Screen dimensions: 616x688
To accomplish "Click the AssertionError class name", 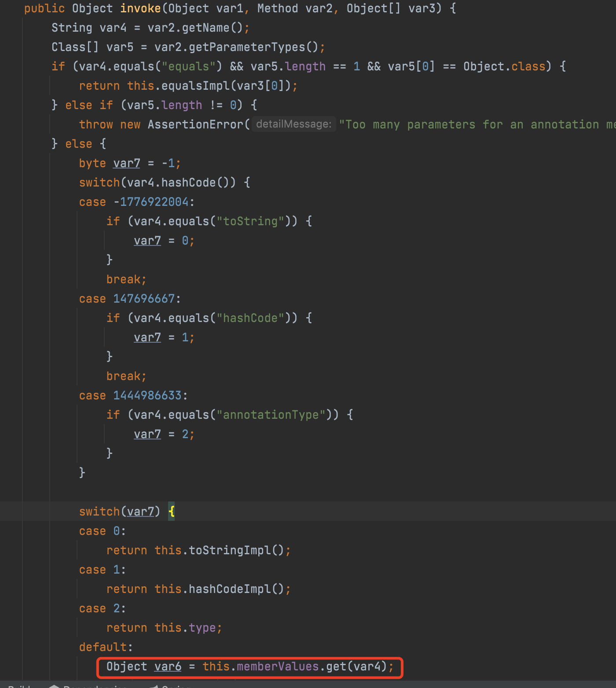I will pyautogui.click(x=195, y=124).
